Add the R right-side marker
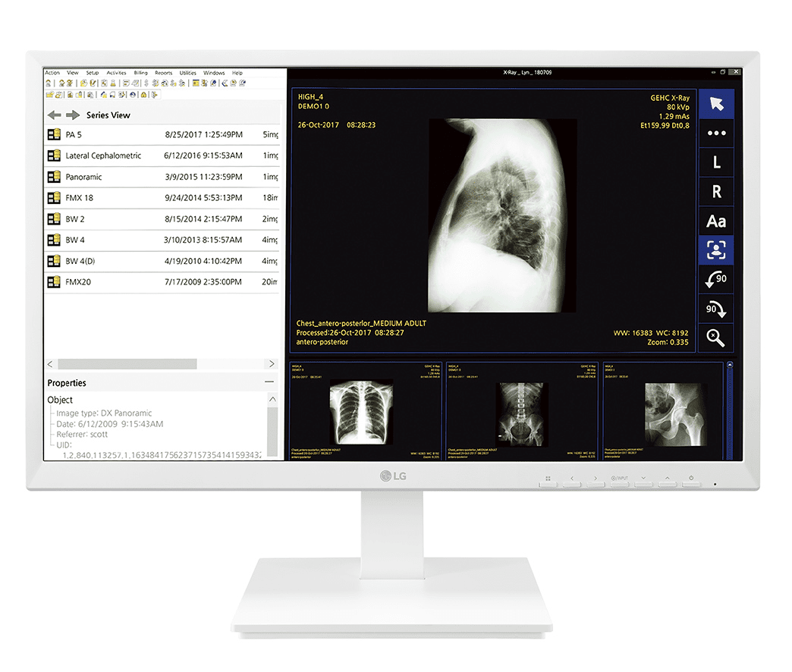Viewport: 792px width, 672px height. pos(716,191)
